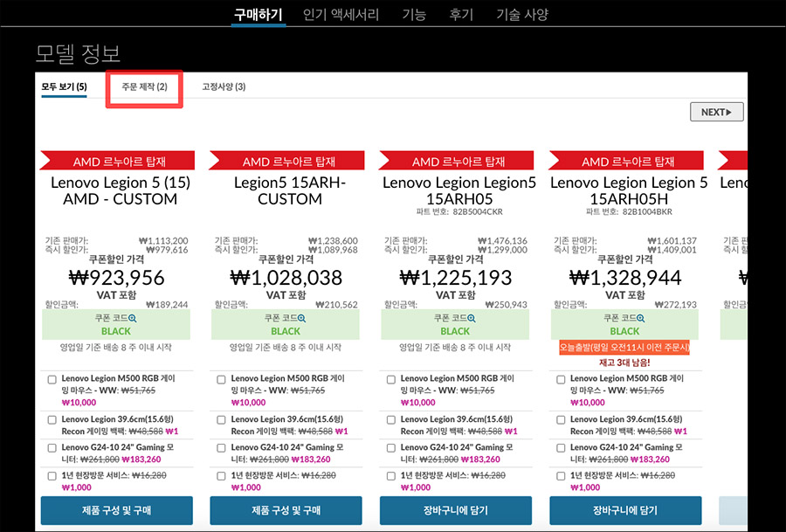Check M500 RGB mouse for 82B5004CKR model
The height and width of the screenshot is (532, 786).
tap(391, 380)
